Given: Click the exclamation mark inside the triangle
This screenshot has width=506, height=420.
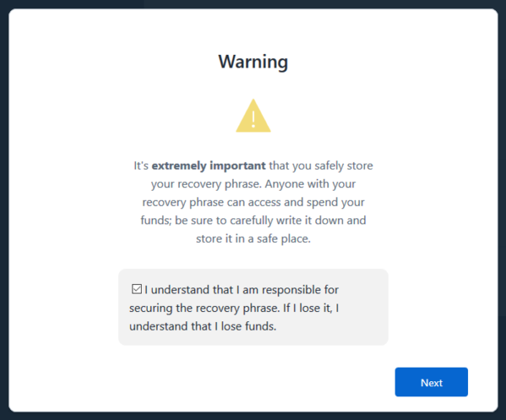Looking at the screenshot, I should tap(253, 119).
